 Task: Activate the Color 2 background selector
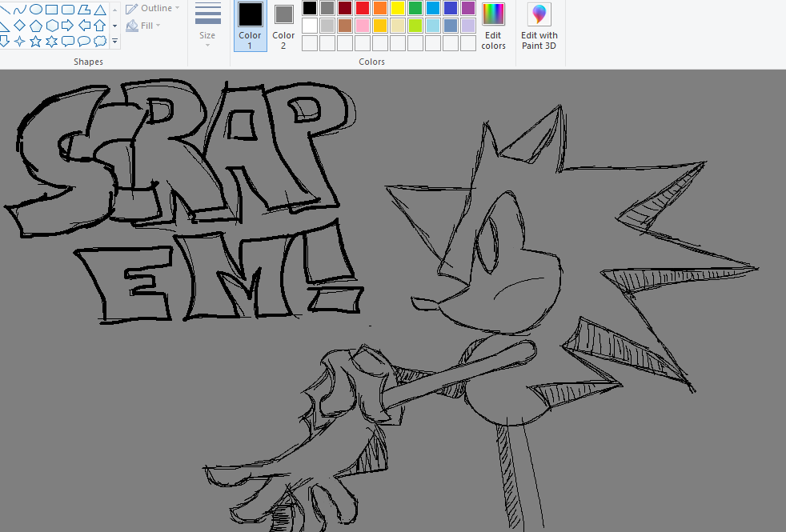[283, 26]
